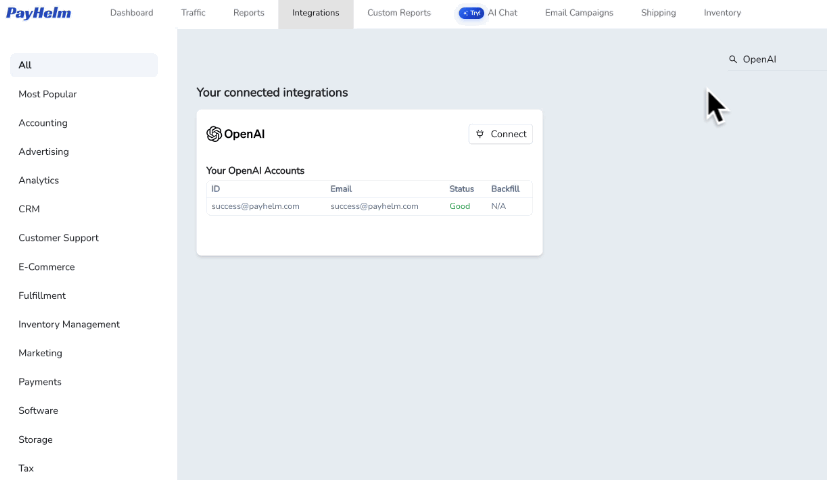827x480 pixels.
Task: Click the OpenAI logo in the card
Action: click(236, 134)
